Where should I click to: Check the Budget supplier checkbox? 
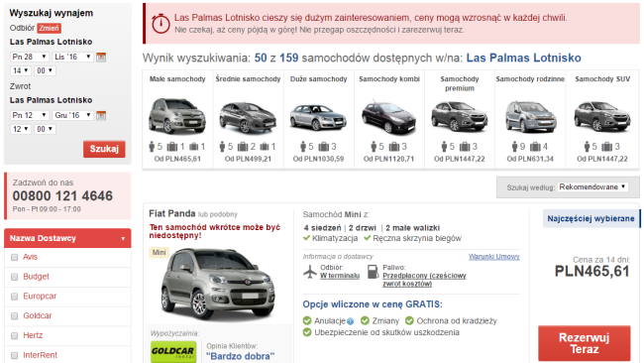[15, 277]
